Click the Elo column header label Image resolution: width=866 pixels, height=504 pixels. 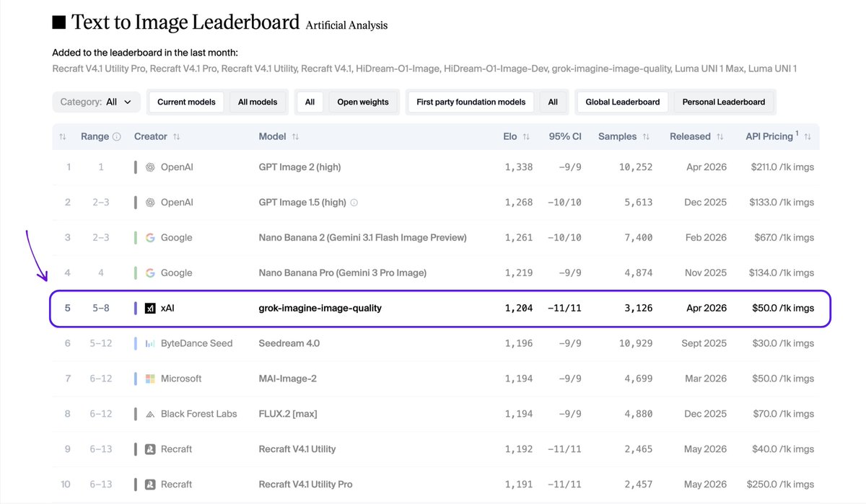[510, 136]
